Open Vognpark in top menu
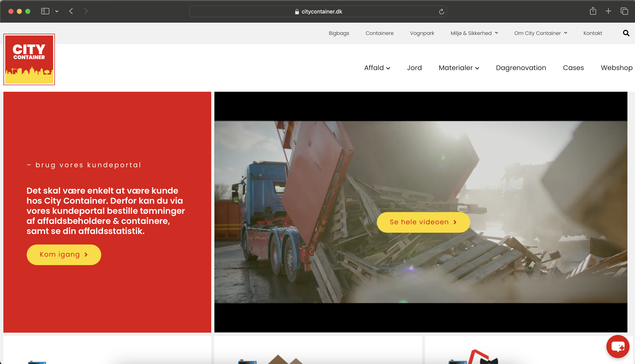Viewport: 635px width, 364px height. 422,33
